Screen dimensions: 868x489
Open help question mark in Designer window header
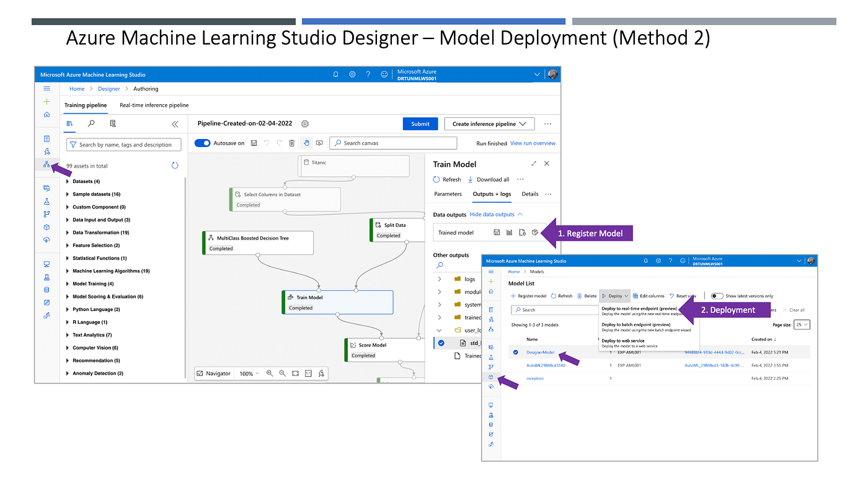click(368, 74)
